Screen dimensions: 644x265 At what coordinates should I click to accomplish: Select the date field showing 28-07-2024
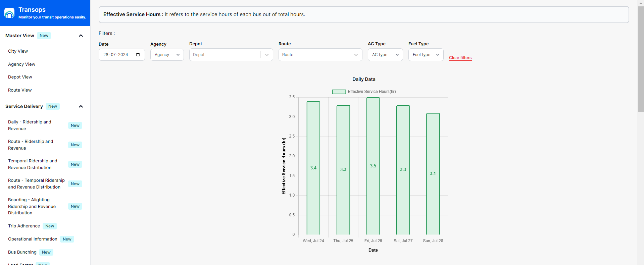(x=122, y=55)
